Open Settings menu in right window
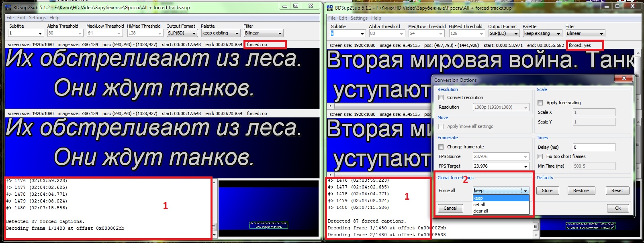 (359, 18)
